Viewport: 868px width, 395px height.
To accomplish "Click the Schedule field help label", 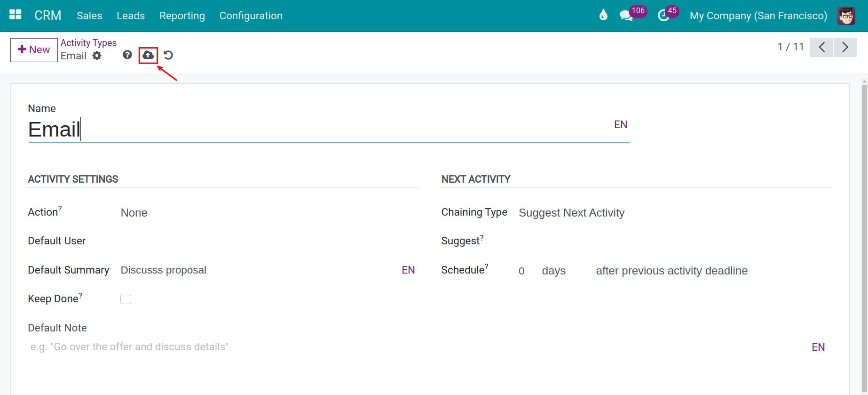I will click(465, 270).
